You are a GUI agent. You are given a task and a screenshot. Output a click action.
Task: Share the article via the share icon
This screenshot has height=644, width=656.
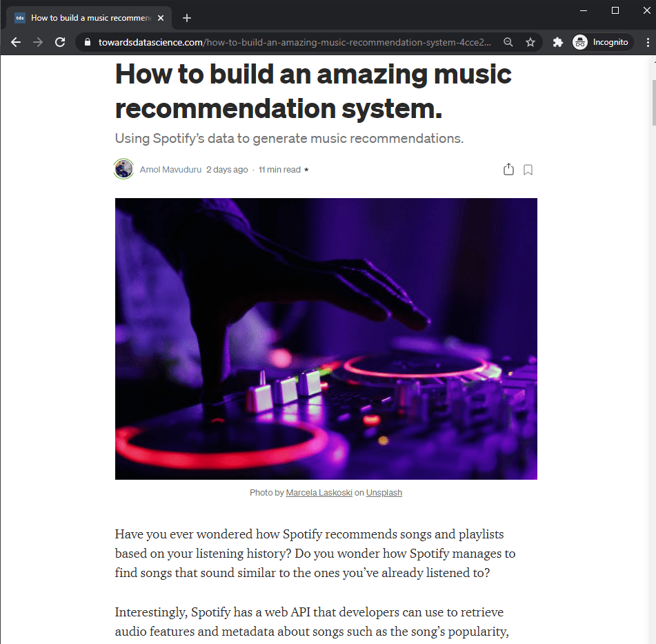tap(508, 169)
